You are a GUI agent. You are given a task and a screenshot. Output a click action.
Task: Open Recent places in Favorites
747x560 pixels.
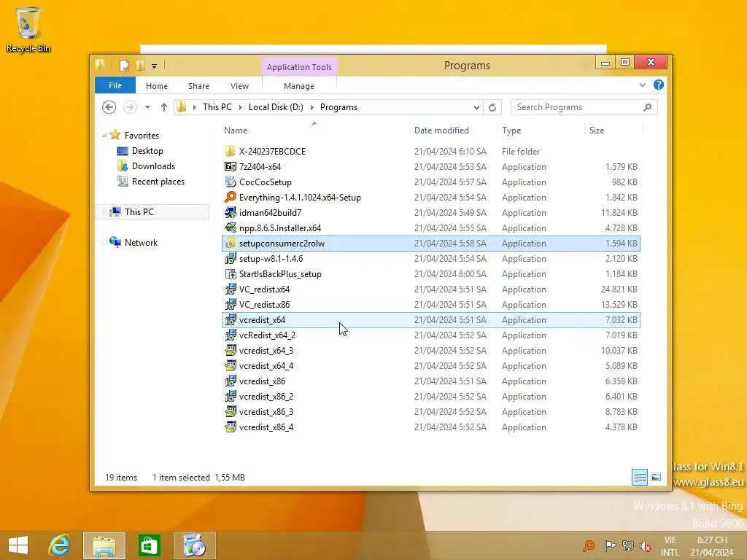point(158,182)
